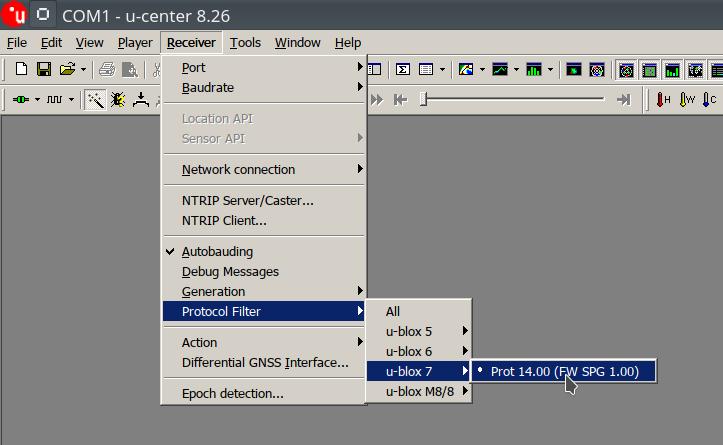Open the Window menu
Viewport: 723px width, 445px height.
pyautogui.click(x=297, y=43)
